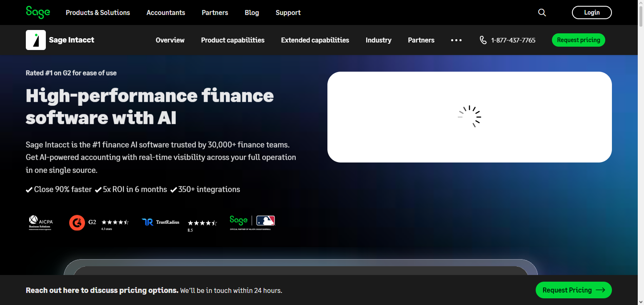Click the Login button

592,12
